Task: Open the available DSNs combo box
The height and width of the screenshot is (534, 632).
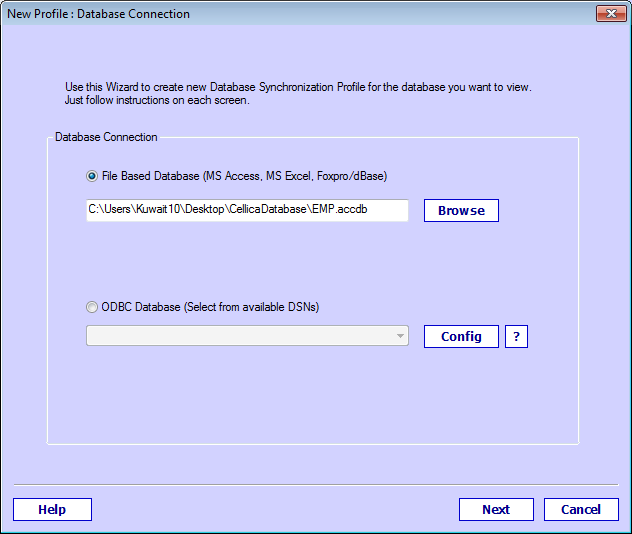Action: [240, 337]
